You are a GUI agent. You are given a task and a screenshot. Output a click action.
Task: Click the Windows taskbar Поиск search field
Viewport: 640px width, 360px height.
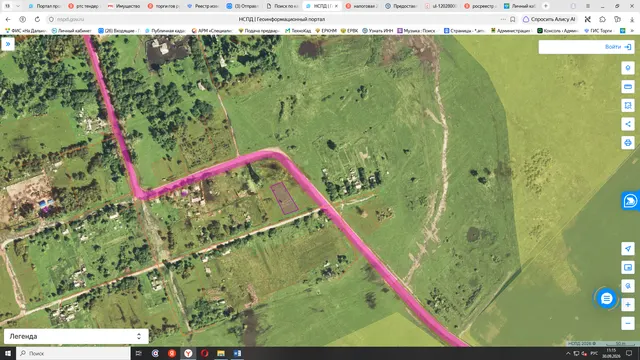coord(73,353)
